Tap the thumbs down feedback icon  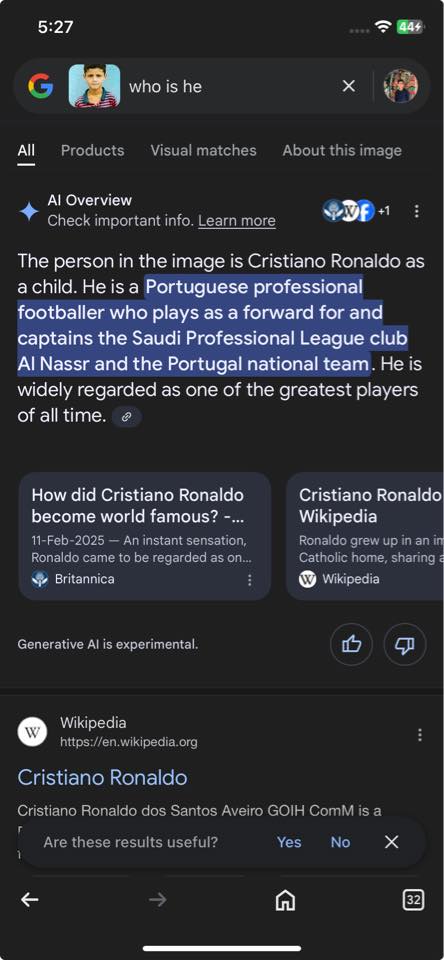point(405,644)
